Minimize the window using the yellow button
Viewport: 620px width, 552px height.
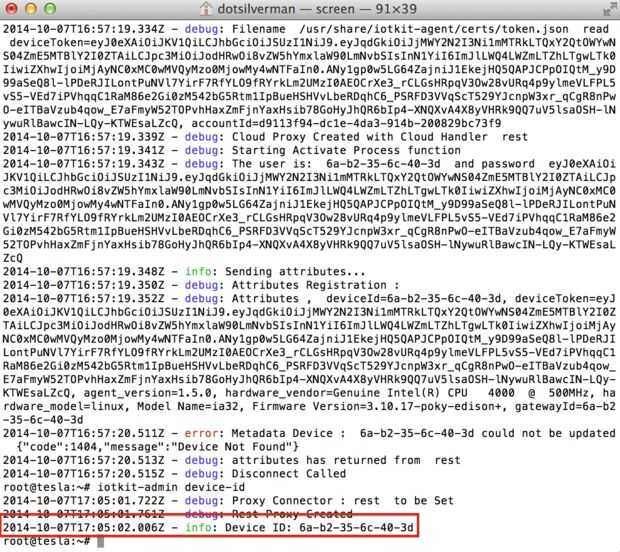(x=31, y=9)
